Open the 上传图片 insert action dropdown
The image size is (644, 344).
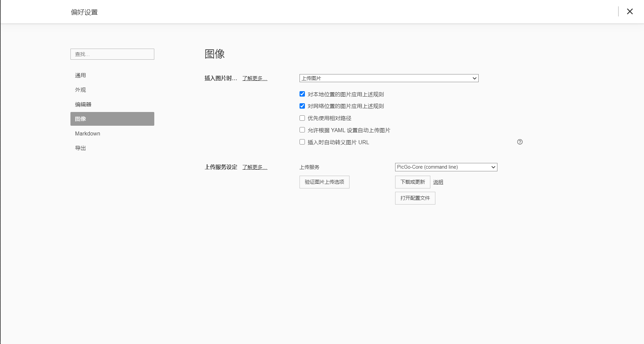pyautogui.click(x=389, y=78)
